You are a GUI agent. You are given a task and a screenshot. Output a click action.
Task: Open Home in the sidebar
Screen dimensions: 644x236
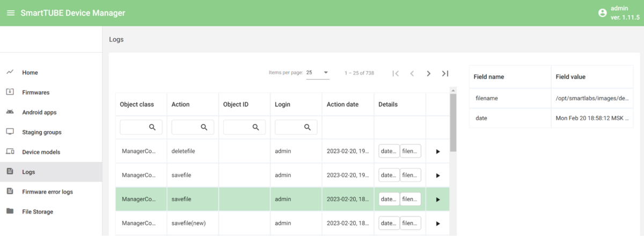[x=51, y=73]
